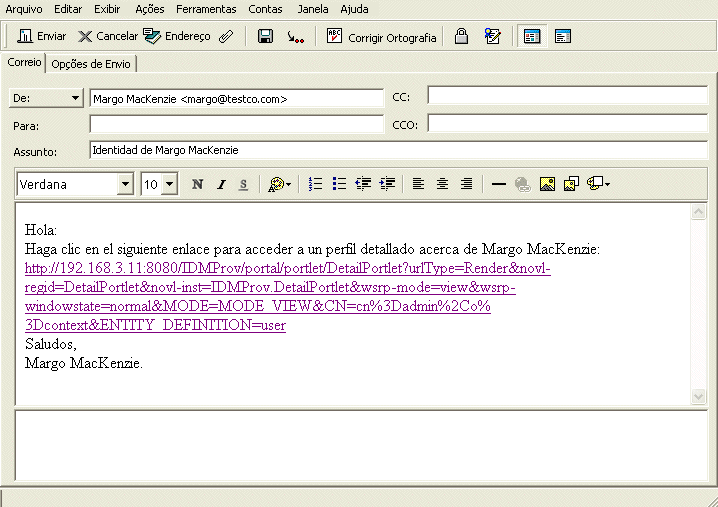Click the insert hyperlink globe icon

coord(522,184)
